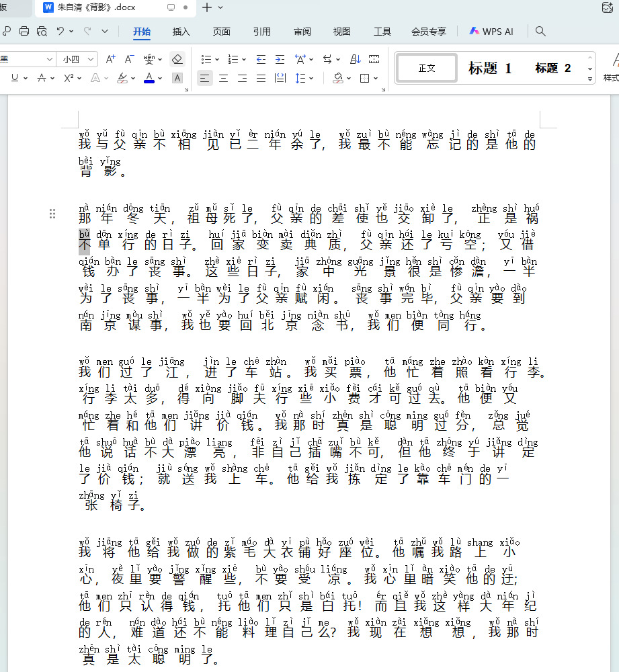Image resolution: width=619 pixels, height=672 pixels.
Task: Open print preview
Action: (42, 31)
